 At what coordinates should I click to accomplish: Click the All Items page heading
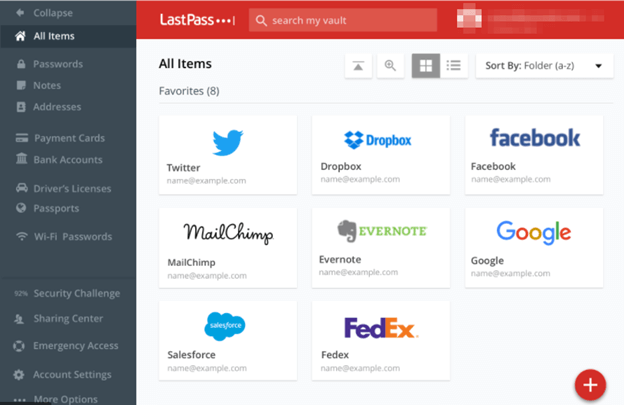185,64
